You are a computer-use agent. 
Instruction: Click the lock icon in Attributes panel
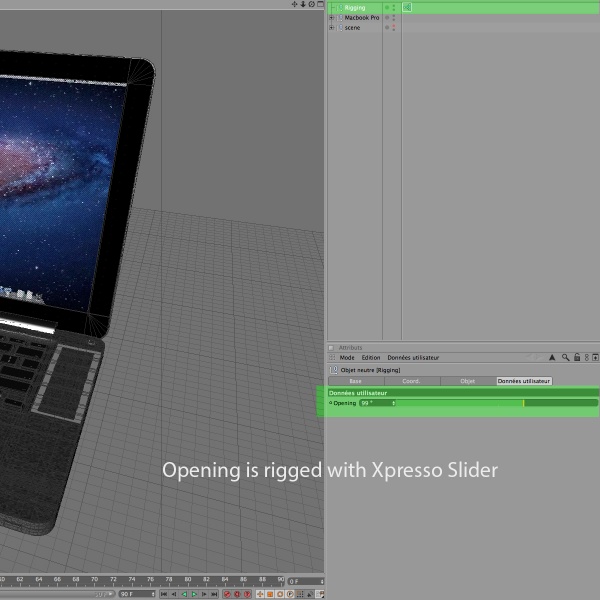(576, 357)
